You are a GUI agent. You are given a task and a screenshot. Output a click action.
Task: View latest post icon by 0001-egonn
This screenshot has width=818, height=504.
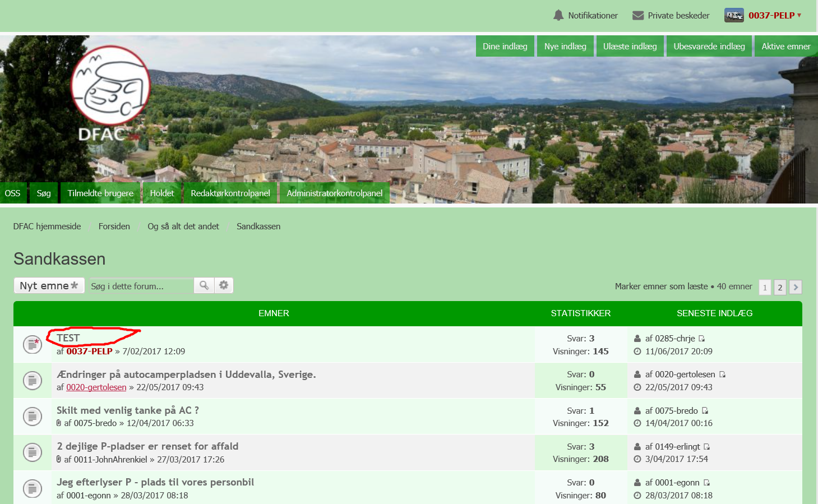pos(706,483)
